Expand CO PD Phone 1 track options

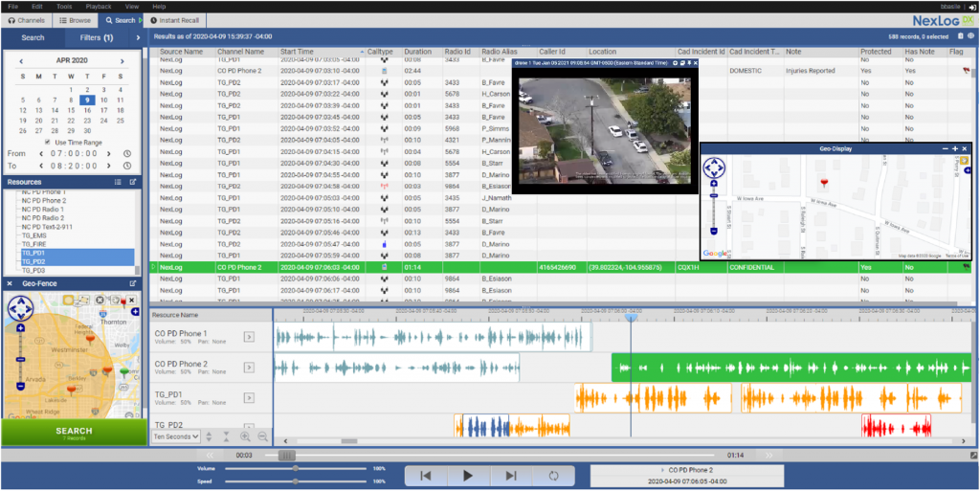click(x=249, y=337)
